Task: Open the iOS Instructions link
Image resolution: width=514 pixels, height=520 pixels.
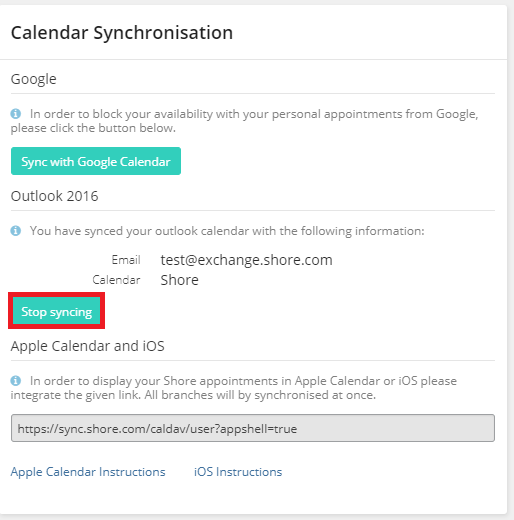Action: [x=238, y=472]
